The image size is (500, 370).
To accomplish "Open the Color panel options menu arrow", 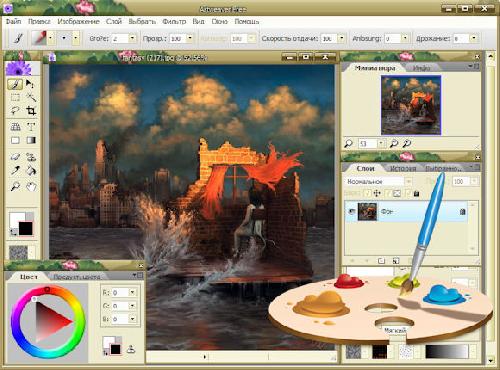I will pos(134,275).
